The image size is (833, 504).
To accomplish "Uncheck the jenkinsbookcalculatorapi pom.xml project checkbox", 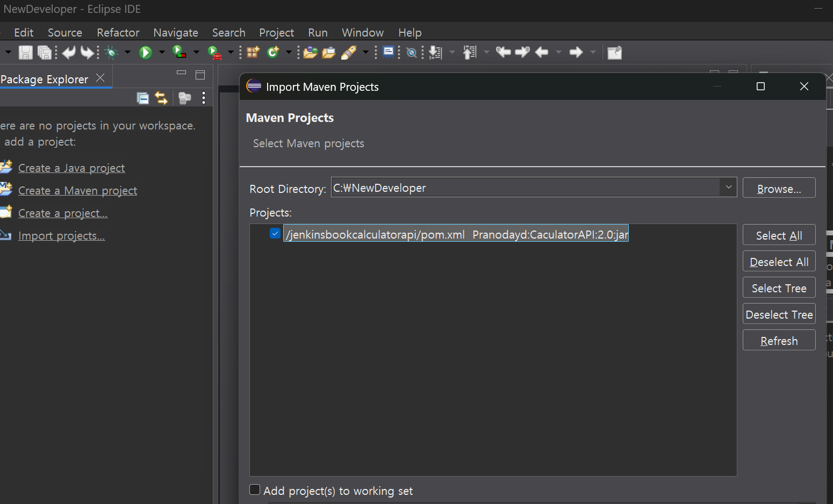I will click(275, 233).
